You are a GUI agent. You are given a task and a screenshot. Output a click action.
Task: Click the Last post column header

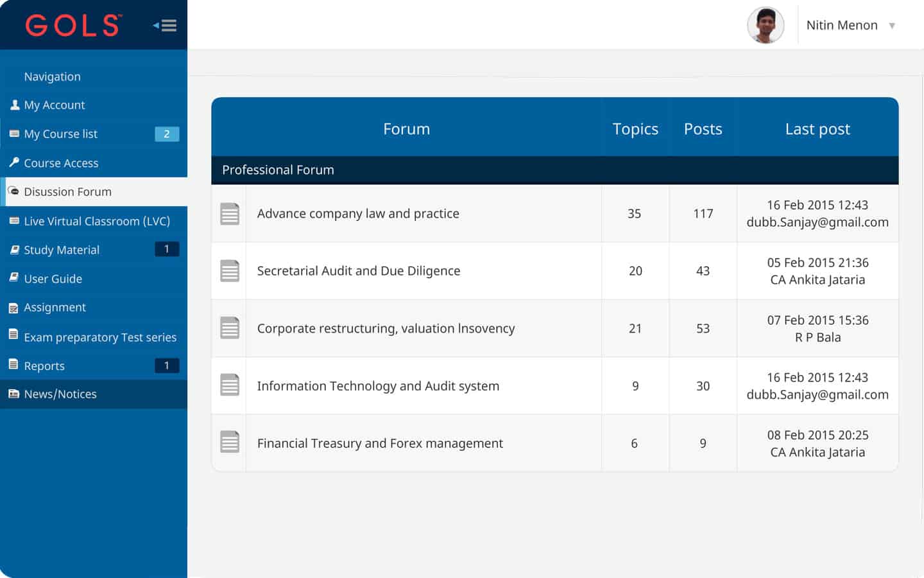[x=817, y=129]
